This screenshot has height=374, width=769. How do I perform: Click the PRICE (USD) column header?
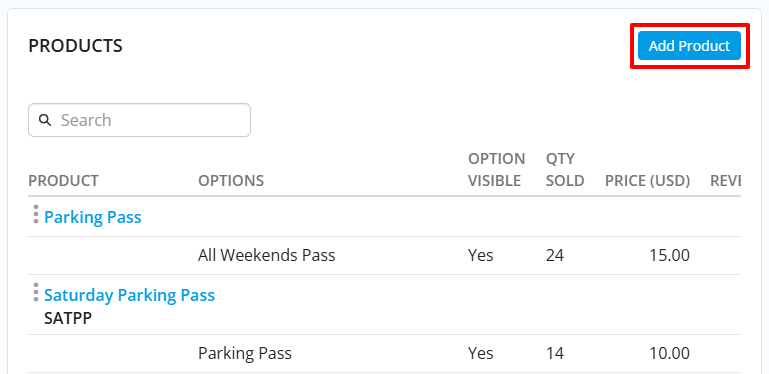click(647, 181)
